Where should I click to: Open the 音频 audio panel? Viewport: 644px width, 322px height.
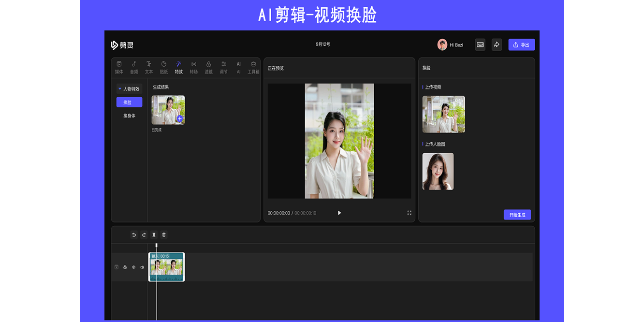coord(134,65)
